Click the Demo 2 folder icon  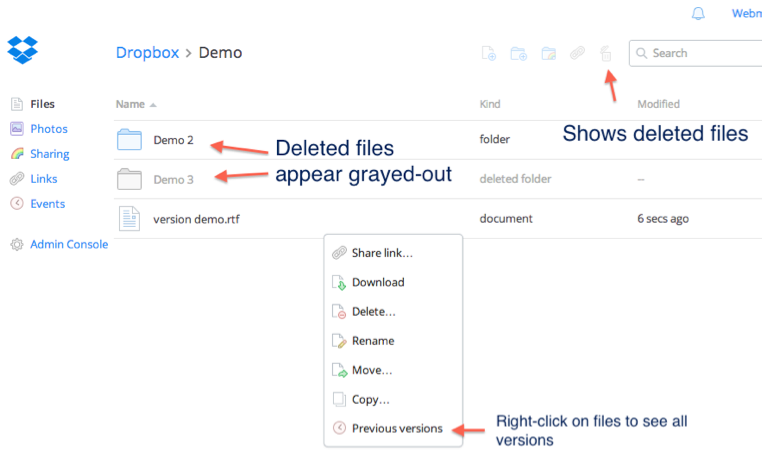[129, 139]
